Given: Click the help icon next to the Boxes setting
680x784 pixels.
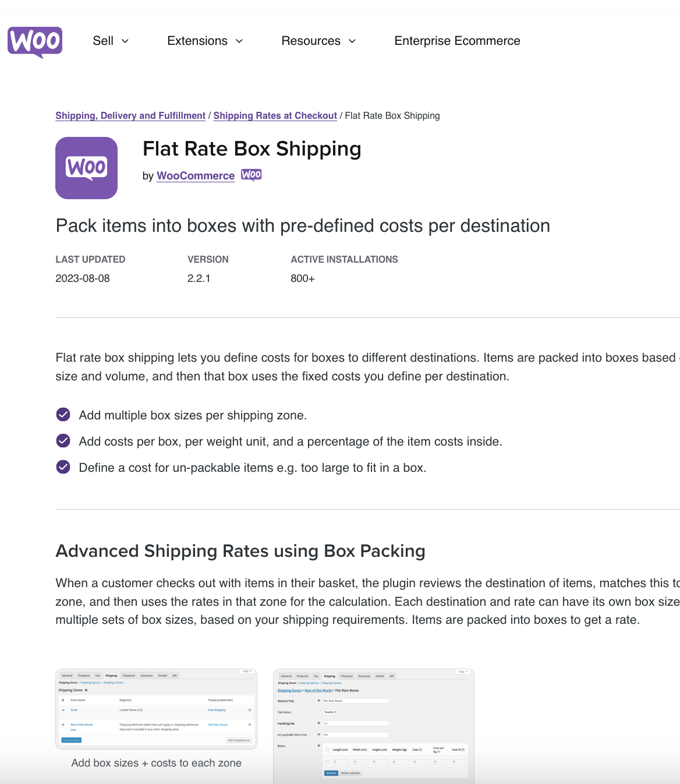Looking at the screenshot, I should tap(318, 745).
